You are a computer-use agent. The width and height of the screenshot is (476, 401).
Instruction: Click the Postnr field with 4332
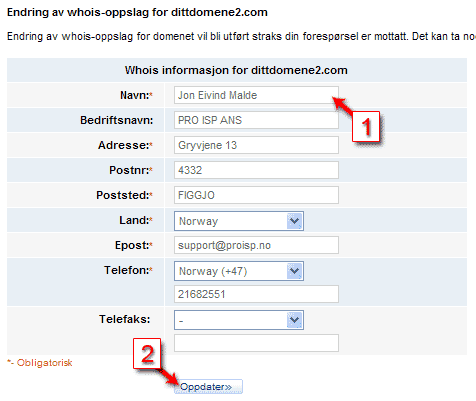(x=256, y=170)
